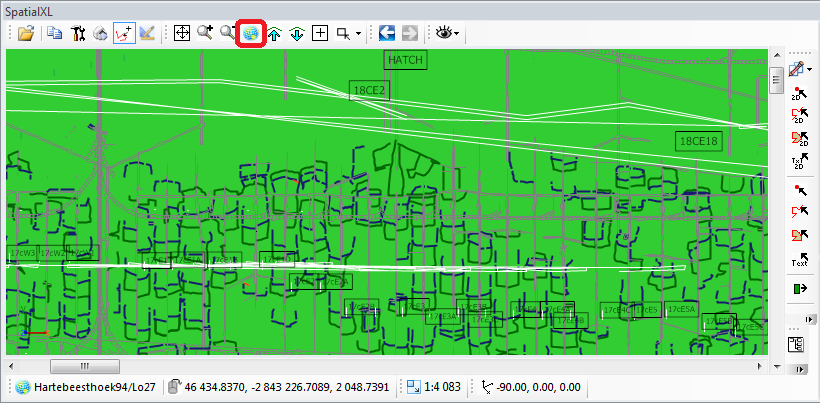Click the green exit arrow icon
This screenshot has height=403, width=820.
799,288
